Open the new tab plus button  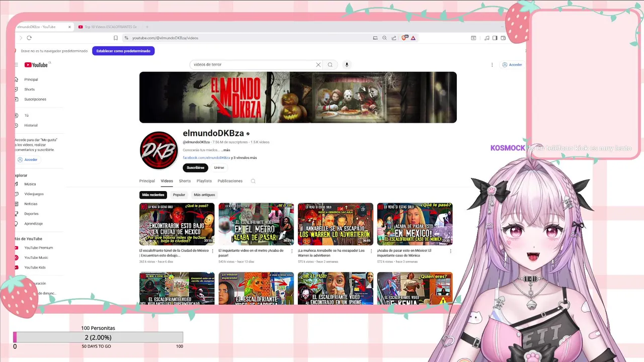[x=147, y=27]
